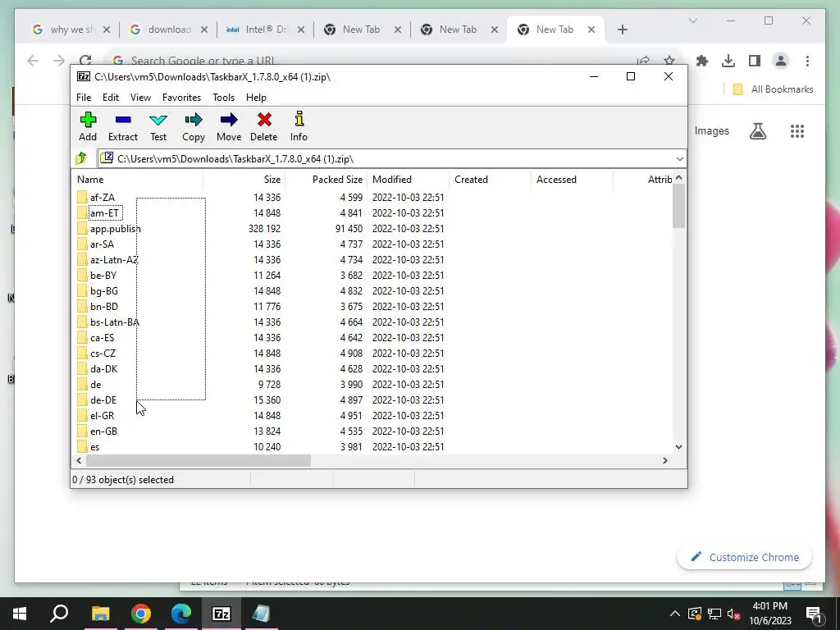Screen dimensions: 840x630
Task: Click the muted volume tray icon
Action: (734, 614)
